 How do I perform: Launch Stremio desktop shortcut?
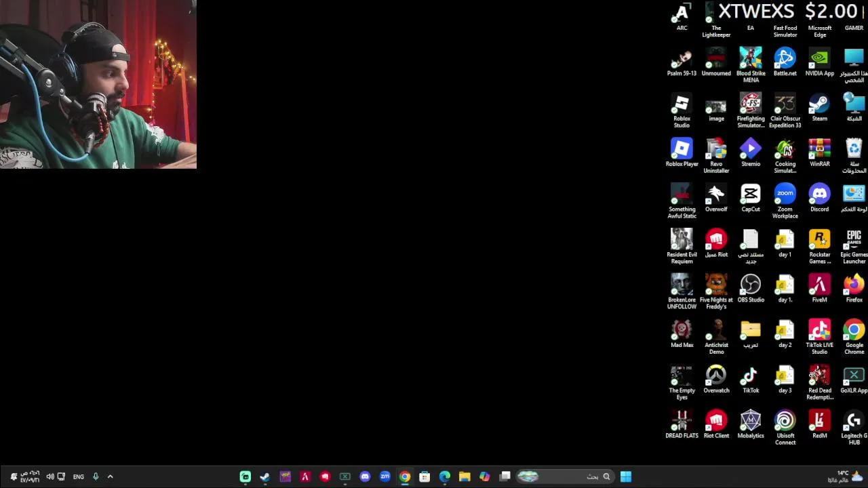tap(751, 153)
